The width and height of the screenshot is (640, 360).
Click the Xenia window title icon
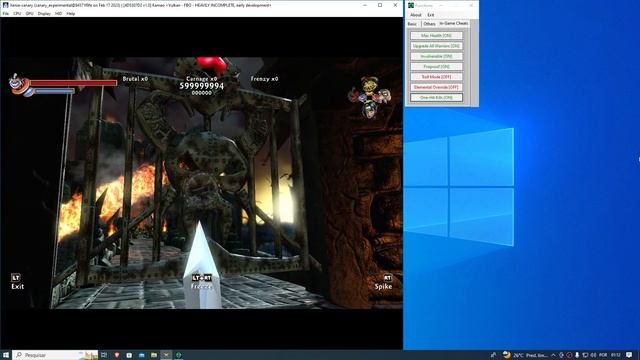pos(5,5)
